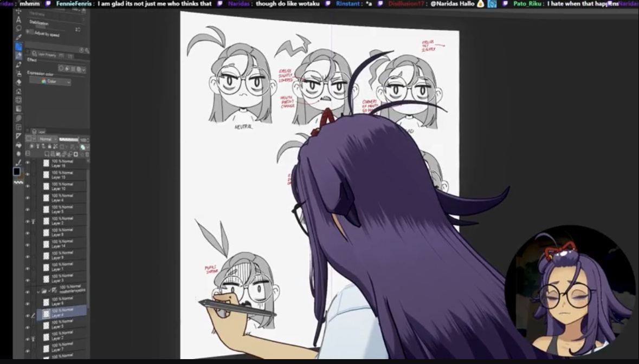Click the Delete layer trash icon
This screenshot has width=639, height=364.
pos(87,154)
